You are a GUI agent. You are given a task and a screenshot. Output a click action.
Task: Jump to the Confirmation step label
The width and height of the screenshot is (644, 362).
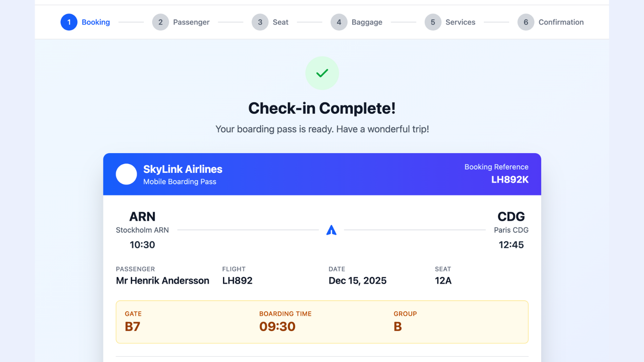(x=561, y=22)
